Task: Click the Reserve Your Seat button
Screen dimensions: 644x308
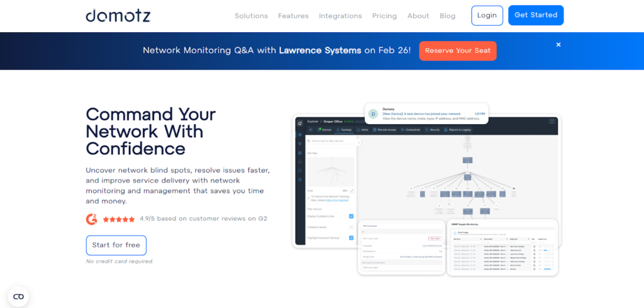Action: click(x=458, y=50)
